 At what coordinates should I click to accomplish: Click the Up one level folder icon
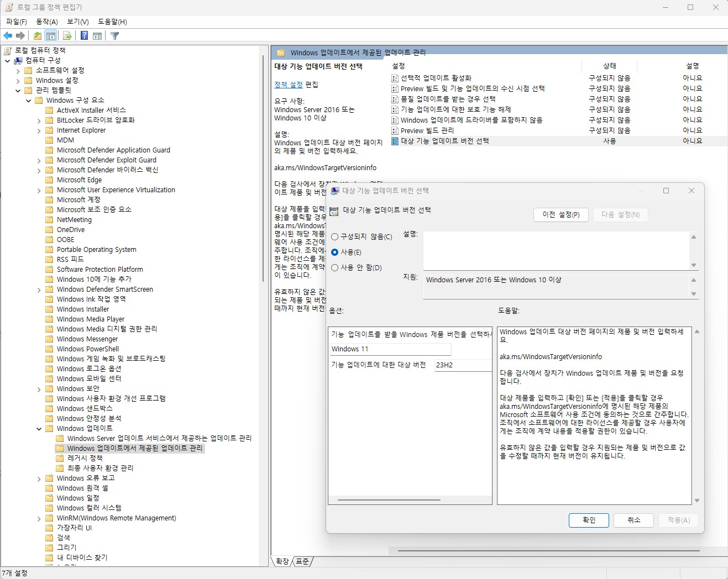[37, 36]
